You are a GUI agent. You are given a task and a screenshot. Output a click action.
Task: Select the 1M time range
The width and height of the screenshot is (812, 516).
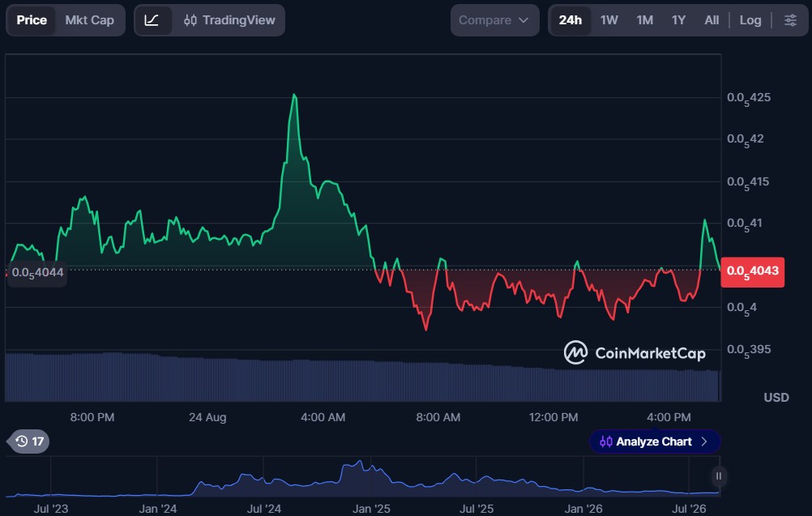[645, 20]
